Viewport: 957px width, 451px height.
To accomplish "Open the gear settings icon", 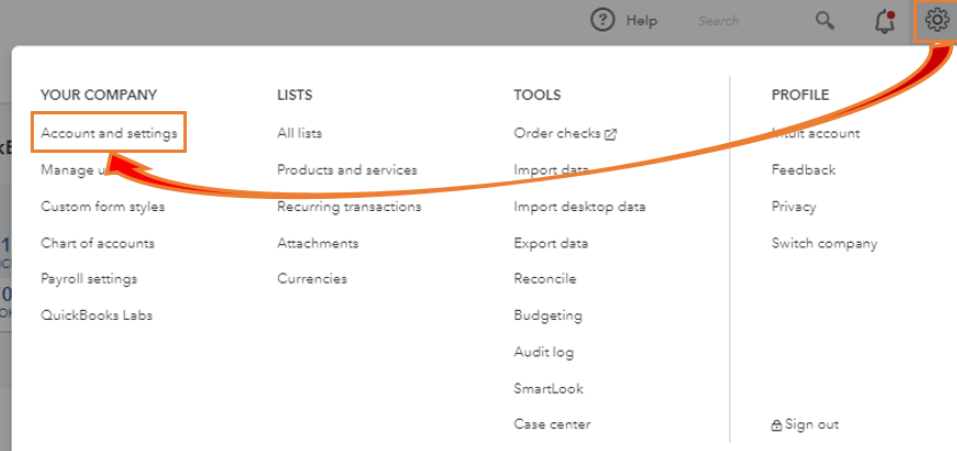I will [937, 20].
